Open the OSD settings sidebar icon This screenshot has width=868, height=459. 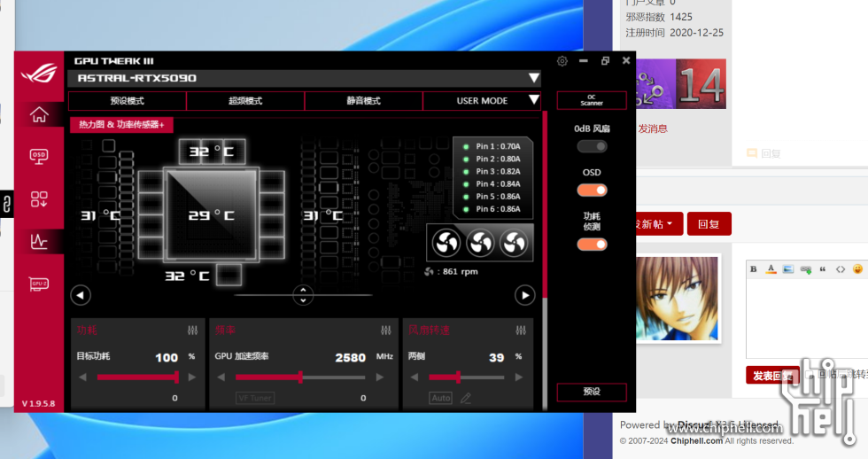[x=39, y=156]
